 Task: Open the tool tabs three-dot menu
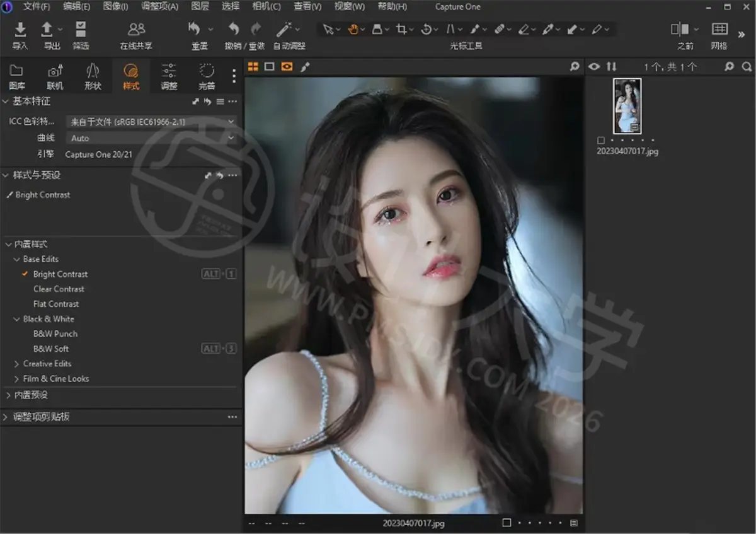tap(234, 76)
